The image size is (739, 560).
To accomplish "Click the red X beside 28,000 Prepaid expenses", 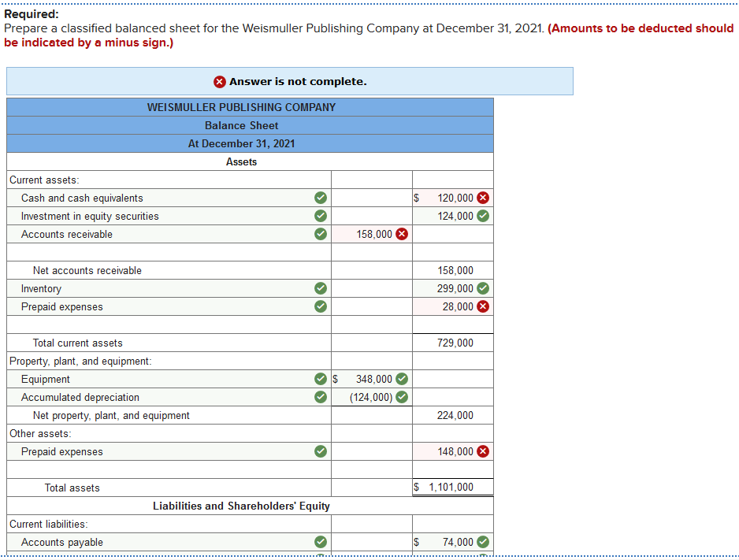I will tap(483, 306).
